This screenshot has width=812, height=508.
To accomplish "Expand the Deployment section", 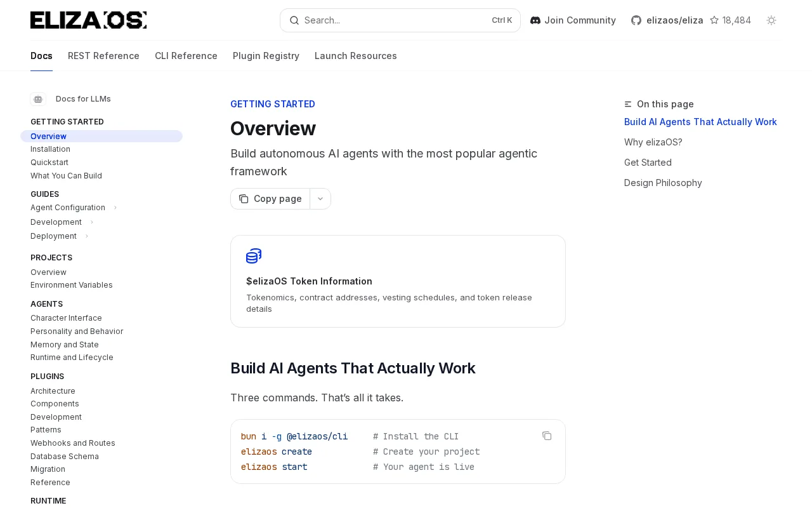I will (87, 236).
